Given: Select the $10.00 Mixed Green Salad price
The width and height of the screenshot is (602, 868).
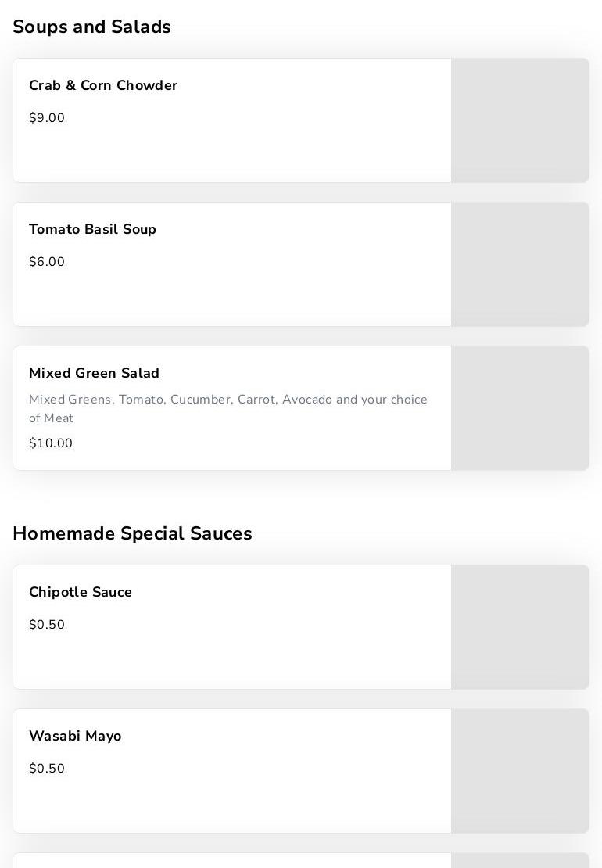Looking at the screenshot, I should pyautogui.click(x=51, y=443).
